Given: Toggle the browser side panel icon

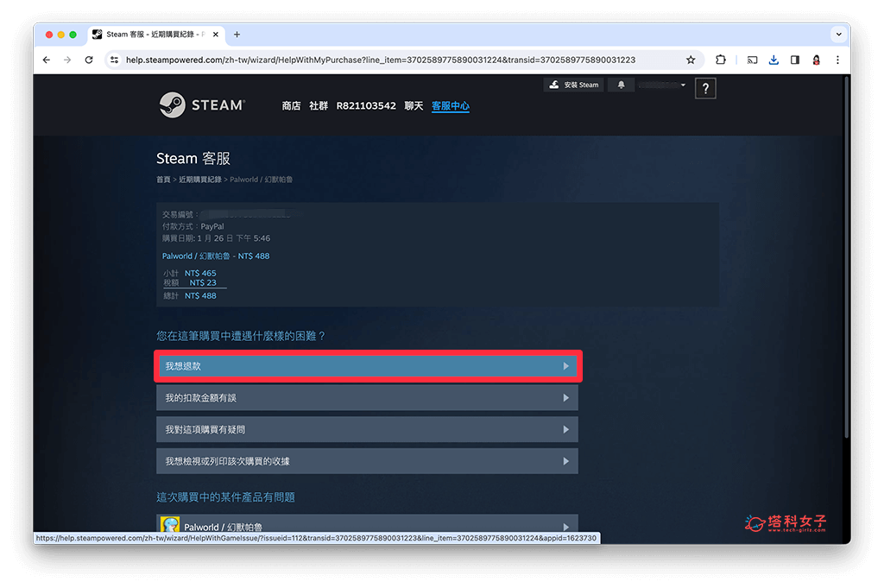Looking at the screenshot, I should tap(795, 60).
